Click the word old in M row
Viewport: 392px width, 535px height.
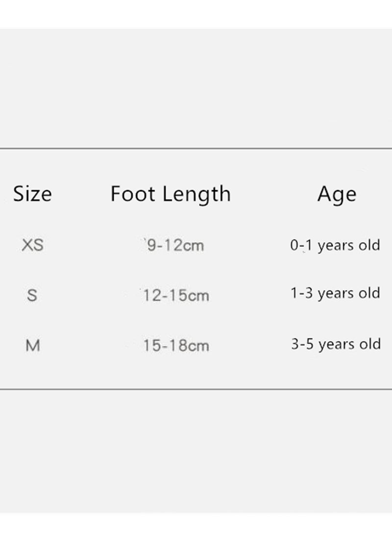coord(369,344)
